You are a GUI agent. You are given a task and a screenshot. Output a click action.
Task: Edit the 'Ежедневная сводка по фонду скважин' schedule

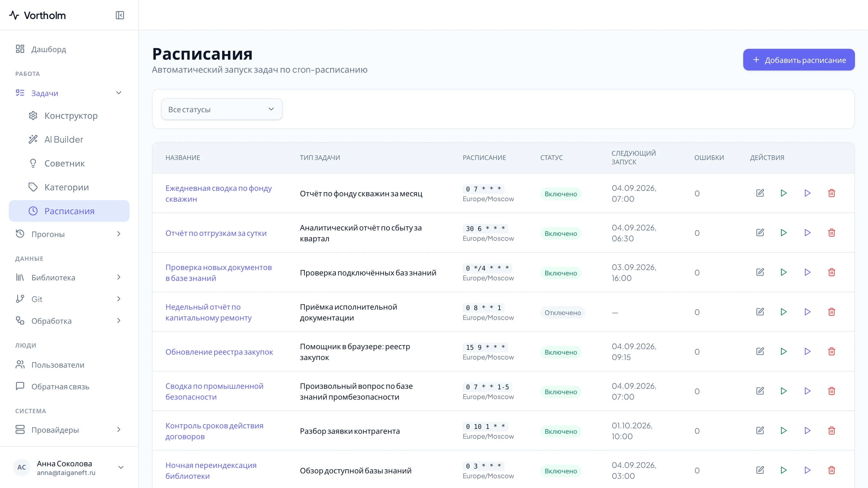(x=760, y=193)
